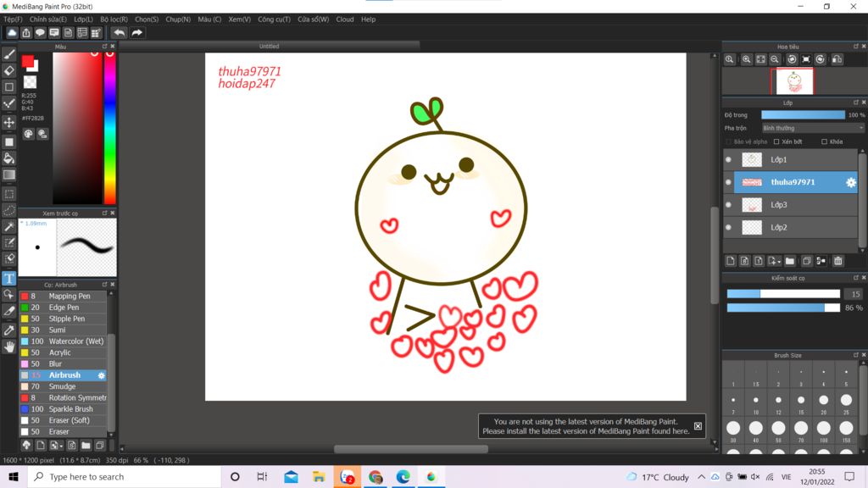The width and height of the screenshot is (868, 488).
Task: Open the Tệp(F) menu
Action: pos(14,19)
